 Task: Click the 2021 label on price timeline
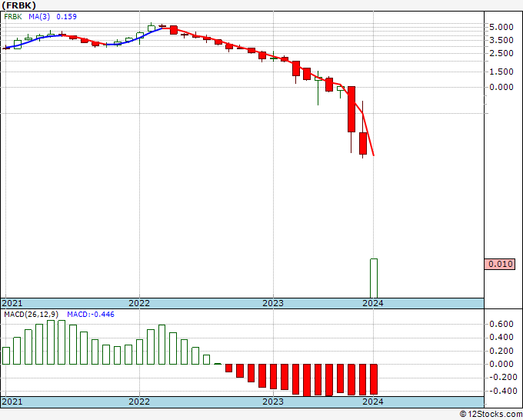12,303
